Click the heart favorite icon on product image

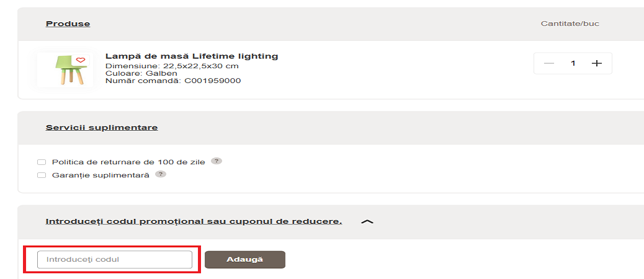[81, 60]
